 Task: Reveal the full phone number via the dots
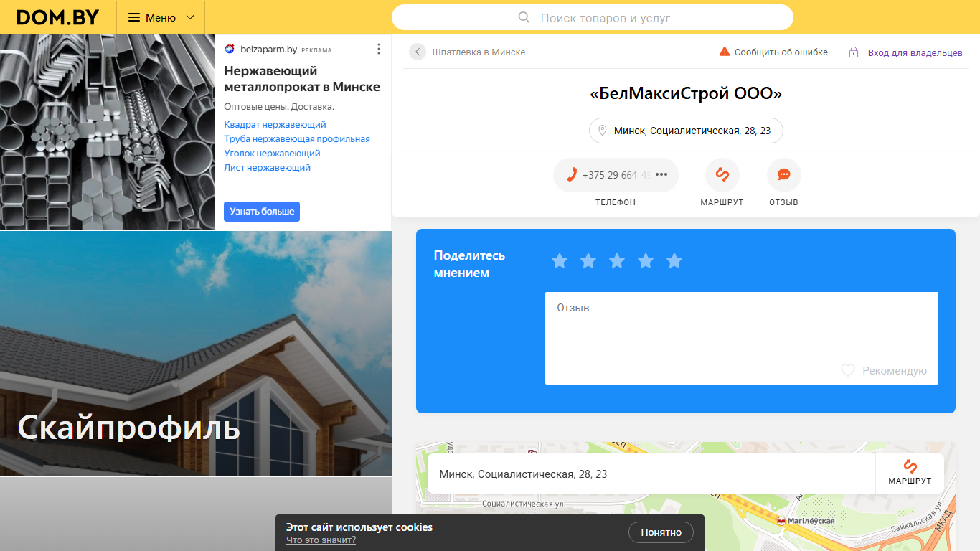pyautogui.click(x=661, y=174)
